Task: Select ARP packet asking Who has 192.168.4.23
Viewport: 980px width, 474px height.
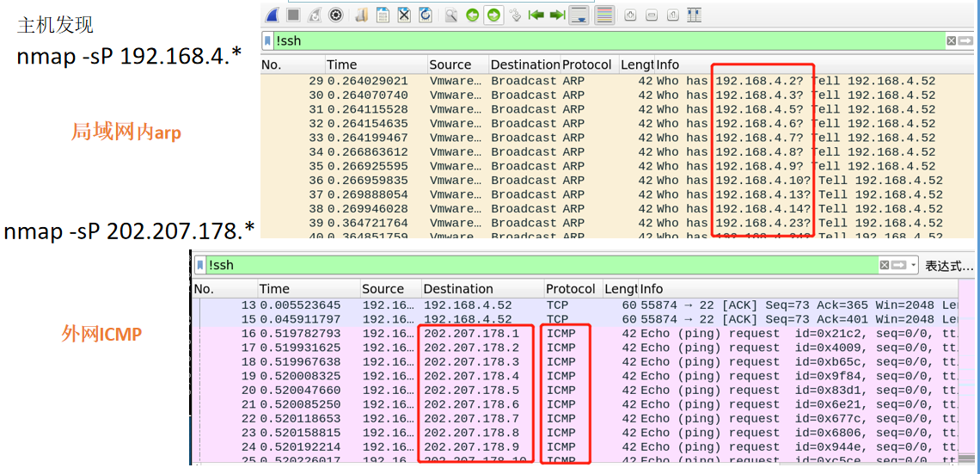Action: click(617, 224)
